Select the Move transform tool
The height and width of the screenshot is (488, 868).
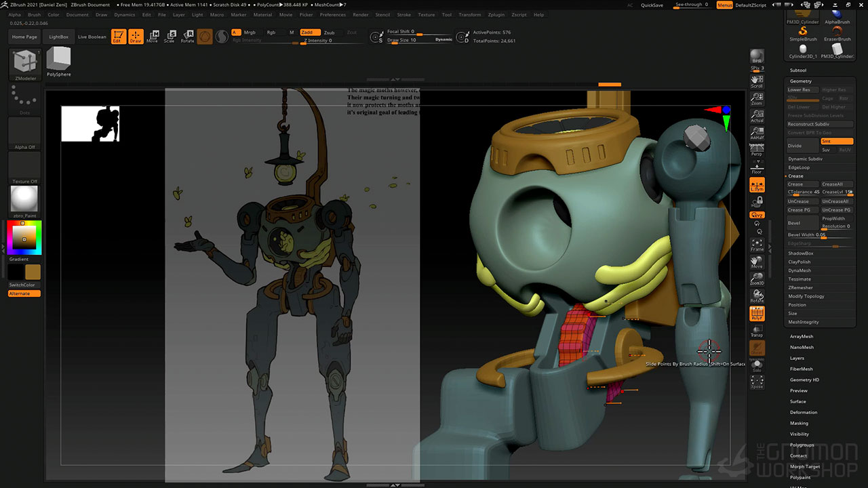pos(153,37)
